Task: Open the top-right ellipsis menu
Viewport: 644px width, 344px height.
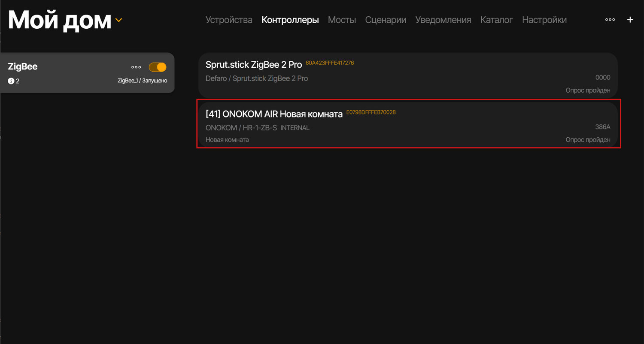Action: coord(610,19)
